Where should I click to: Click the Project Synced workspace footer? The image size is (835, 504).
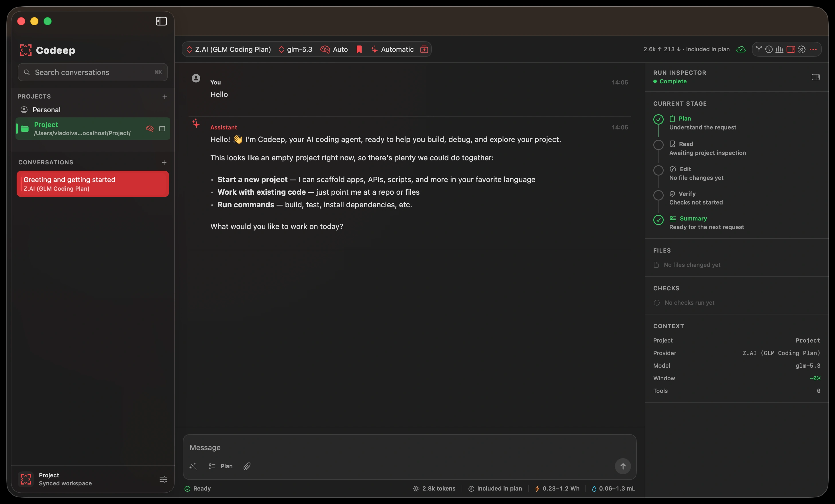(x=93, y=479)
